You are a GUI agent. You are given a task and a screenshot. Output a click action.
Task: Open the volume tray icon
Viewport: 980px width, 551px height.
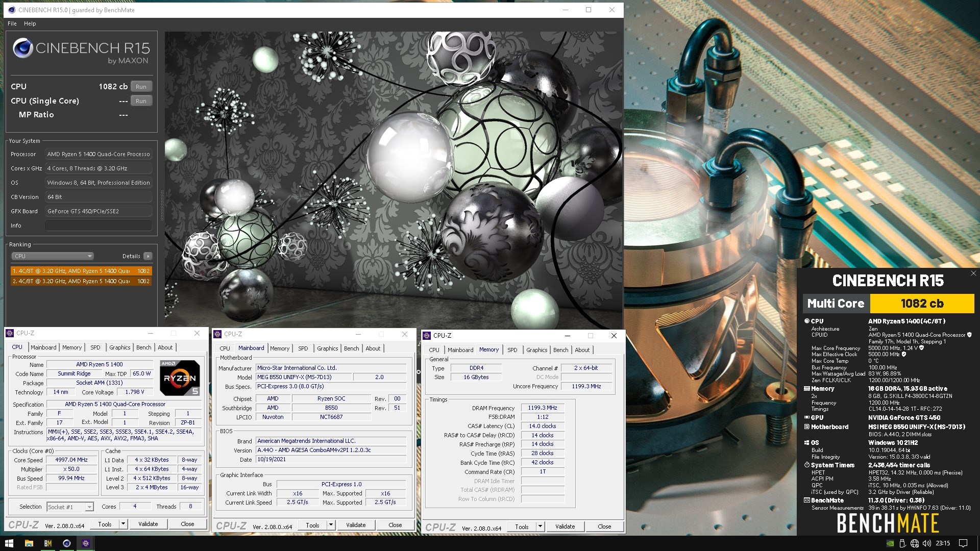pyautogui.click(x=927, y=543)
